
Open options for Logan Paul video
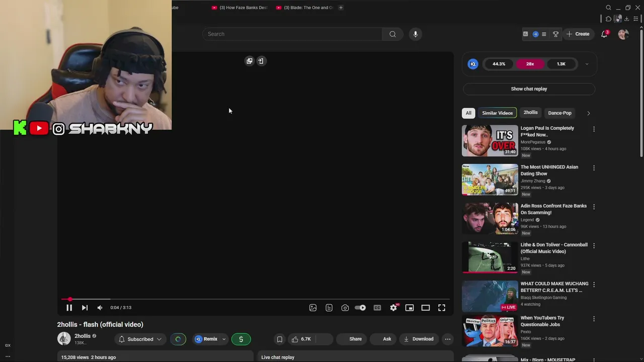pyautogui.click(x=594, y=129)
